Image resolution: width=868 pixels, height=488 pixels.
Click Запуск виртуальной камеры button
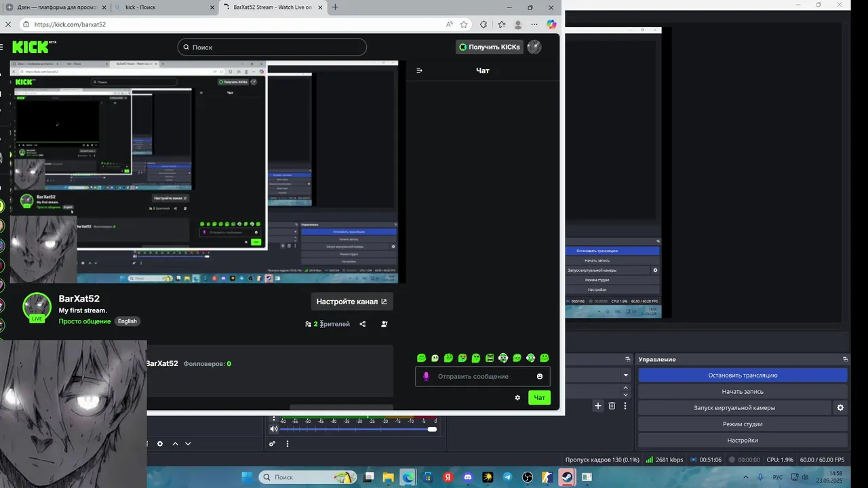(x=734, y=408)
